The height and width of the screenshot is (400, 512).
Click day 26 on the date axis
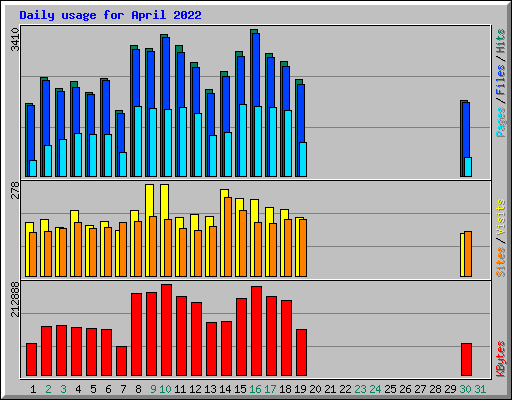405,389
